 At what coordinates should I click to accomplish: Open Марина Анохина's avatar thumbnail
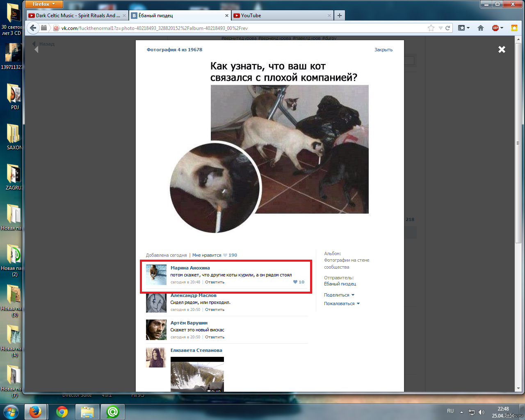pos(156,275)
